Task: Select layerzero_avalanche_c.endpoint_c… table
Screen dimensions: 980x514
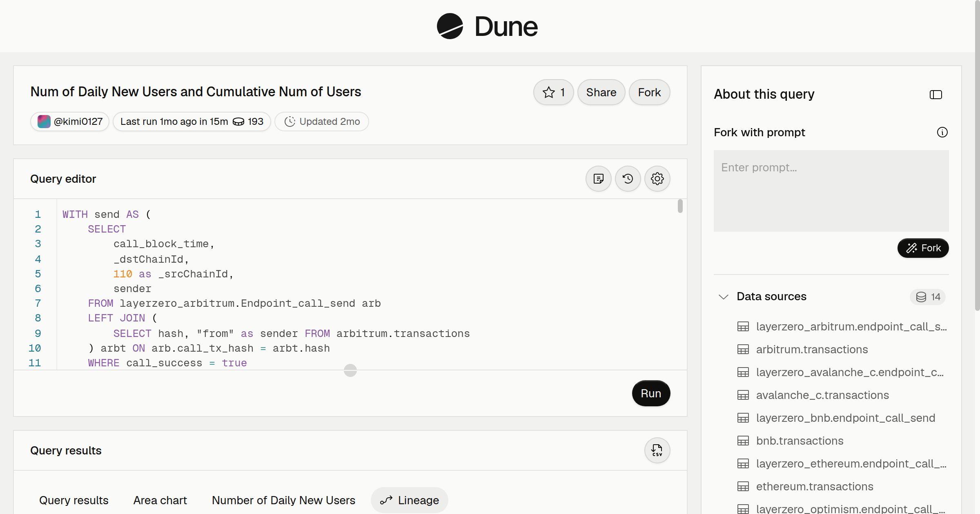Action: tap(850, 372)
